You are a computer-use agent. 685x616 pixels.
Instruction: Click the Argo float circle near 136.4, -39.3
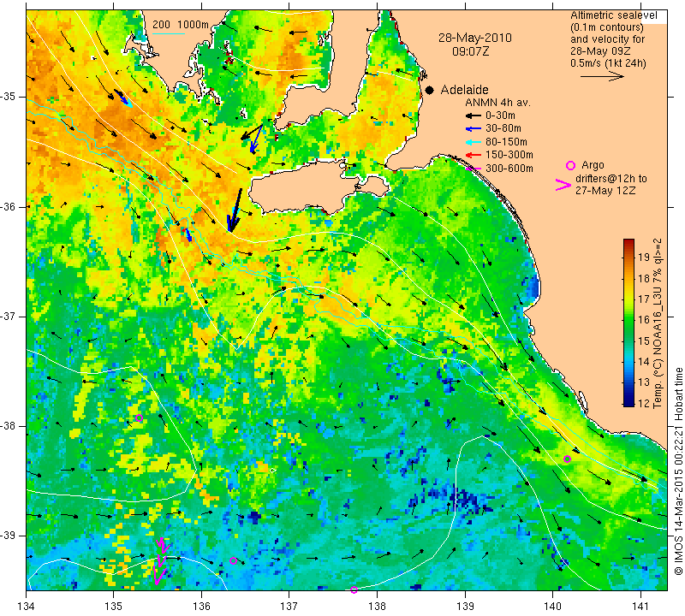233,561
